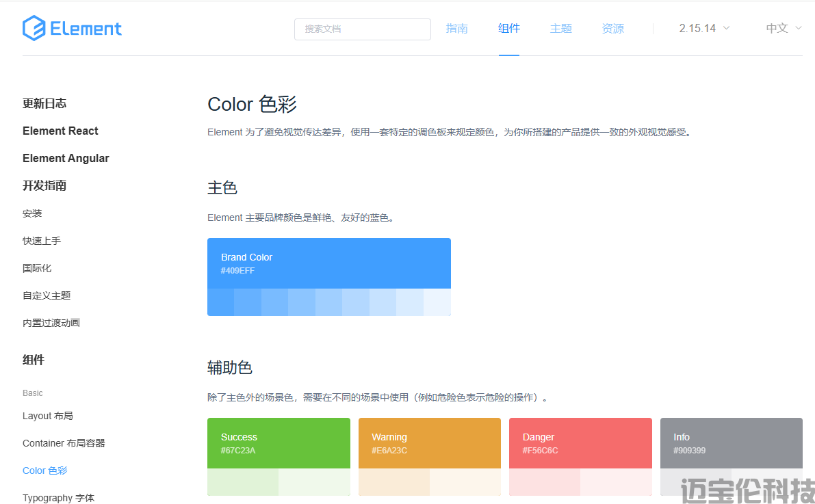Open the Typography 字体 page
This screenshot has width=815, height=504.
[59, 498]
